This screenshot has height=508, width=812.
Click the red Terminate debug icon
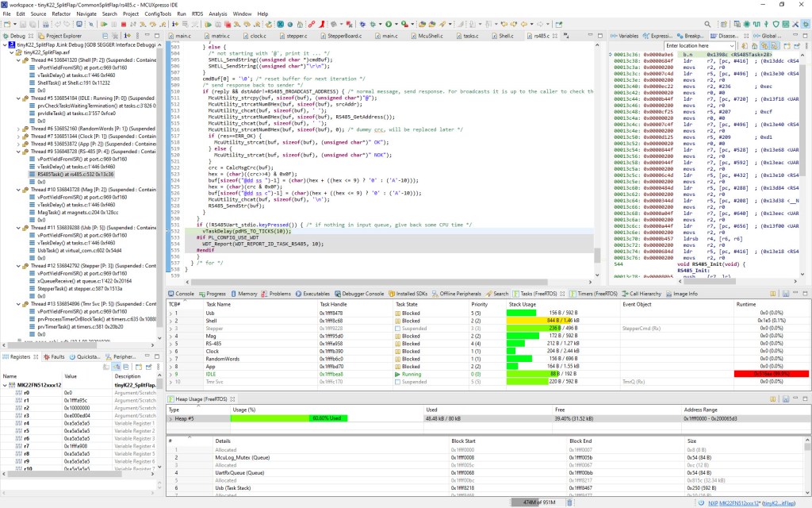coord(124,25)
